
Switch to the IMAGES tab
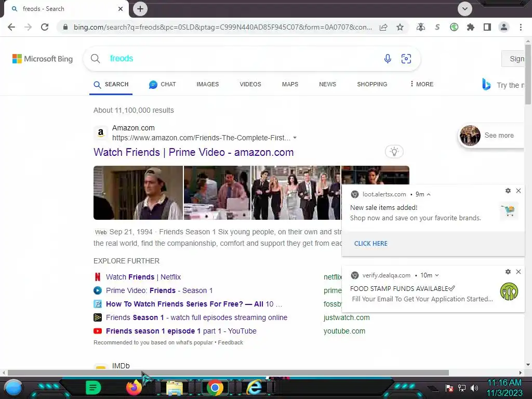point(208,84)
